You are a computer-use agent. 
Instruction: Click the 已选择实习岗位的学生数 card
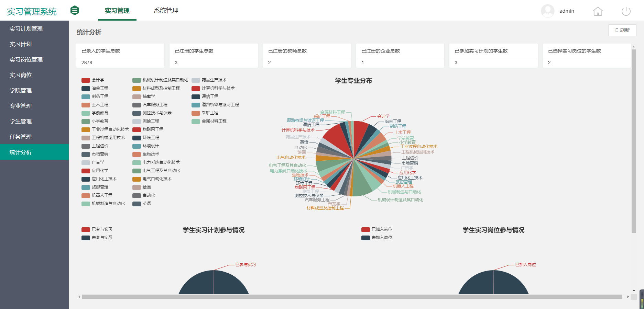pyautogui.click(x=587, y=56)
